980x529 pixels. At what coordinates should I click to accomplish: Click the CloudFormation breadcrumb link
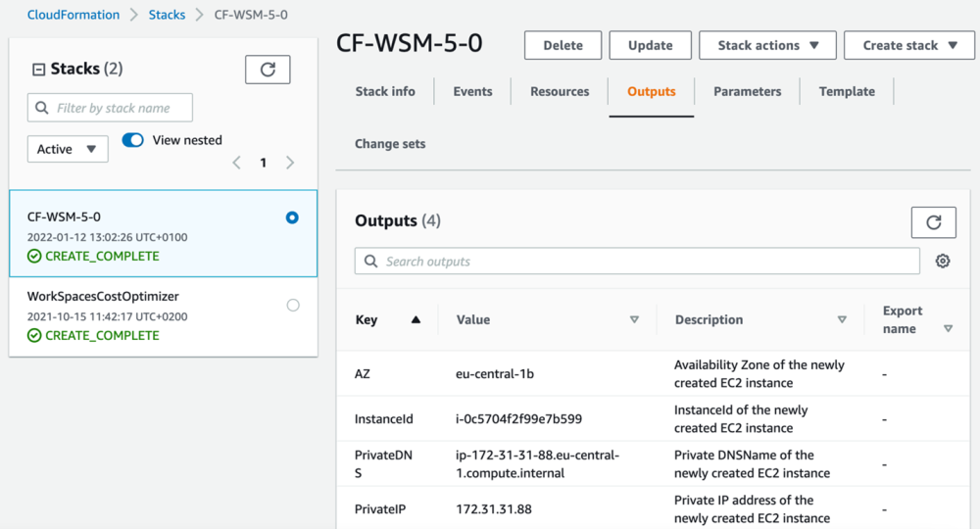pyautogui.click(x=73, y=15)
